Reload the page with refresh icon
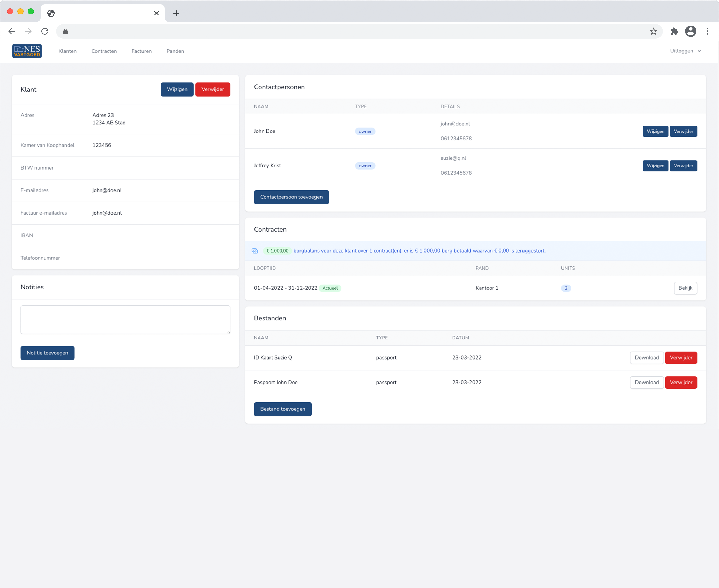 [45, 32]
